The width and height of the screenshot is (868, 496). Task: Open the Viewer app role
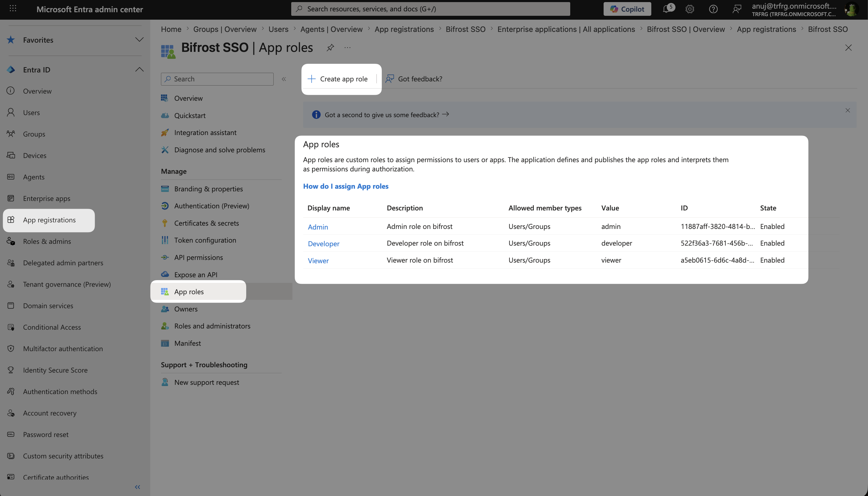point(318,261)
